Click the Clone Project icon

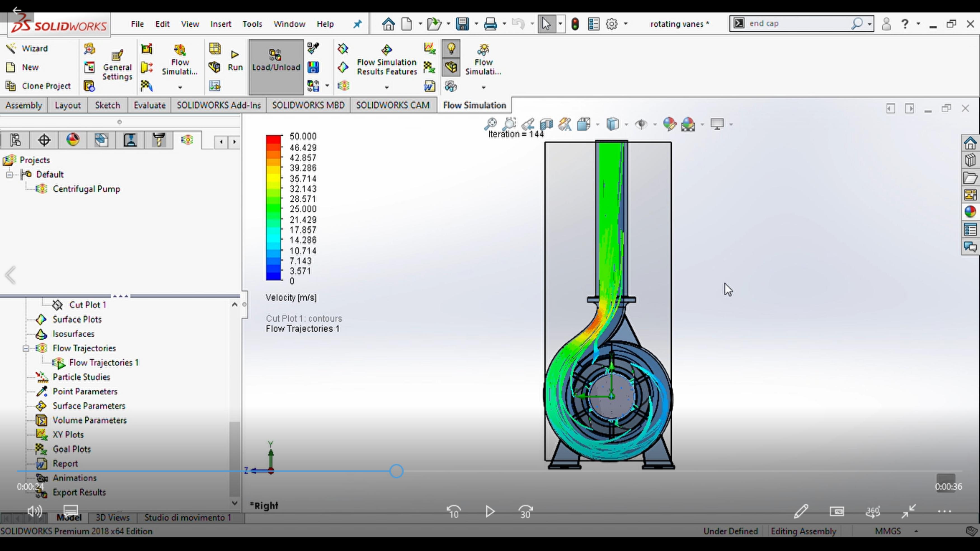(x=38, y=86)
